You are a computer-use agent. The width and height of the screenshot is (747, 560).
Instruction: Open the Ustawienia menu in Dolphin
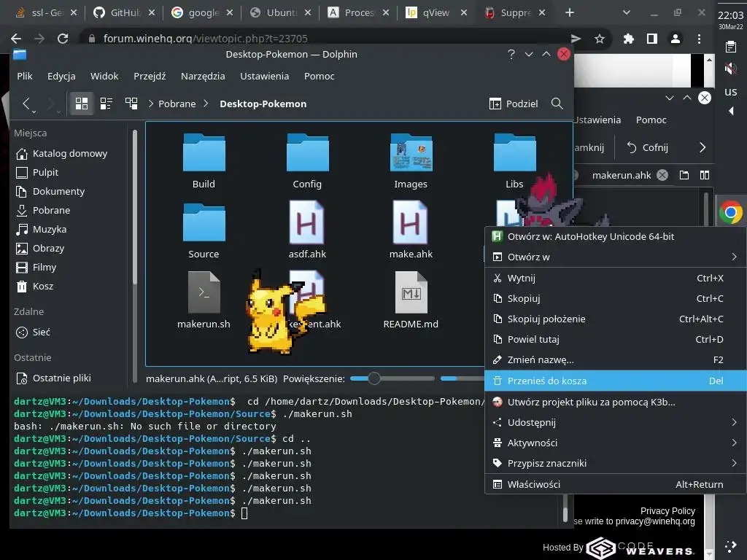click(264, 76)
